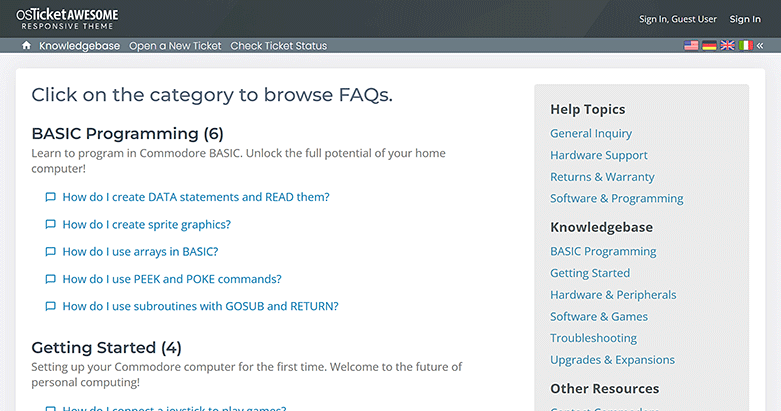Select Hardware Support help topic

click(599, 155)
